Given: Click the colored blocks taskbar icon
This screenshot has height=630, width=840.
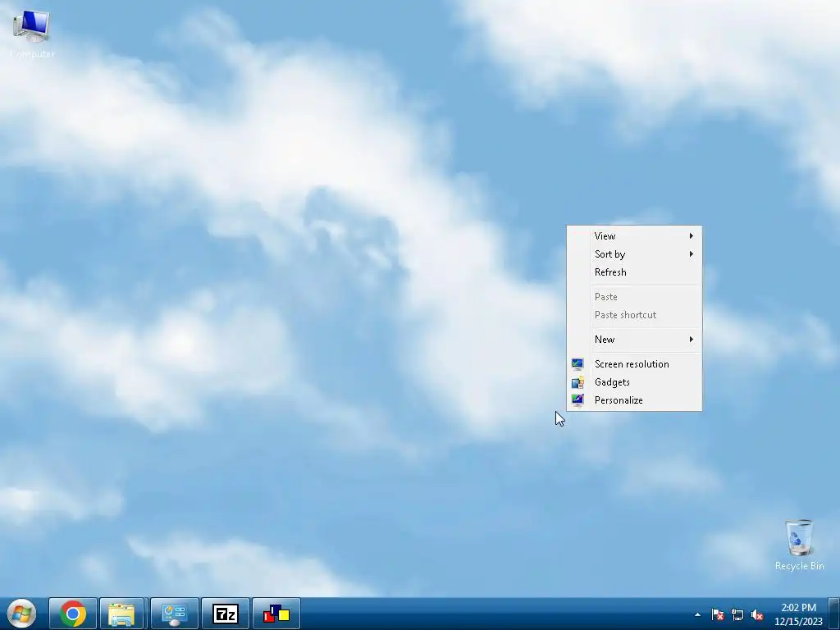Looking at the screenshot, I should tap(276, 614).
